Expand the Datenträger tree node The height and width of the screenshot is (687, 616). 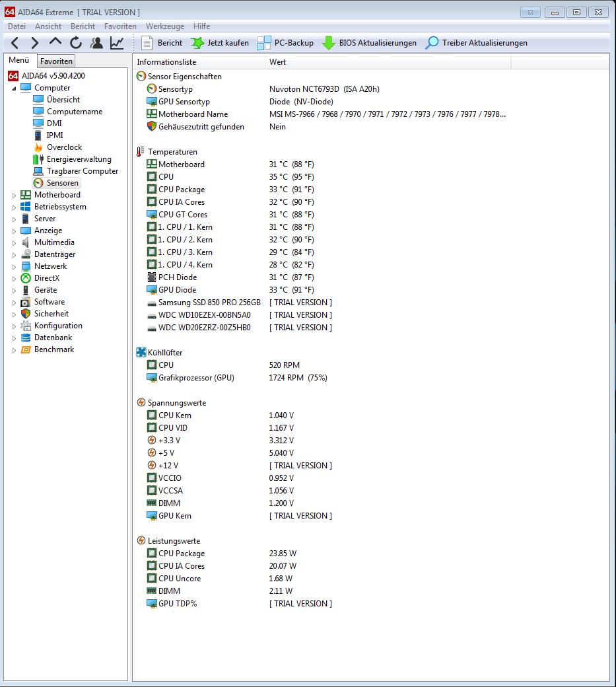pos(14,254)
